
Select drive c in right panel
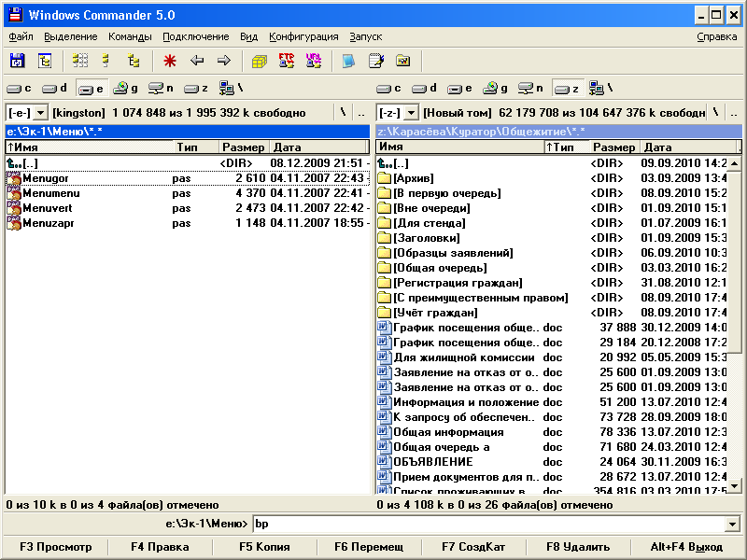[388, 88]
